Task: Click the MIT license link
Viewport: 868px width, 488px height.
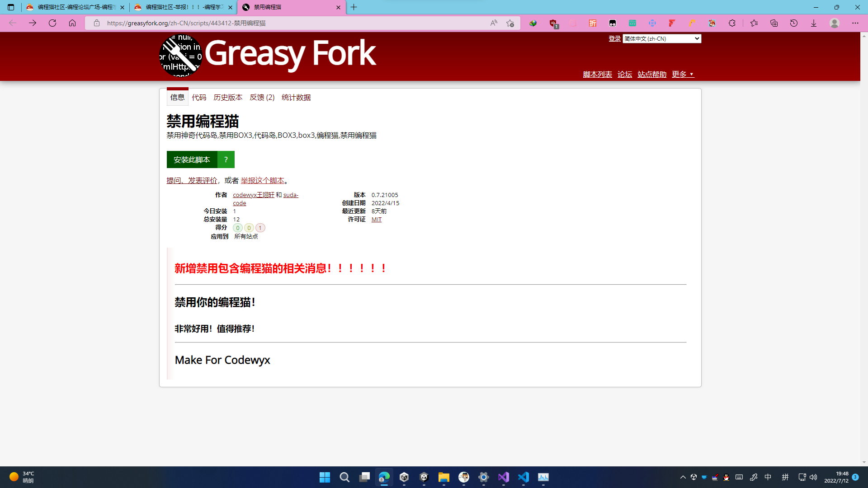Action: coord(377,219)
